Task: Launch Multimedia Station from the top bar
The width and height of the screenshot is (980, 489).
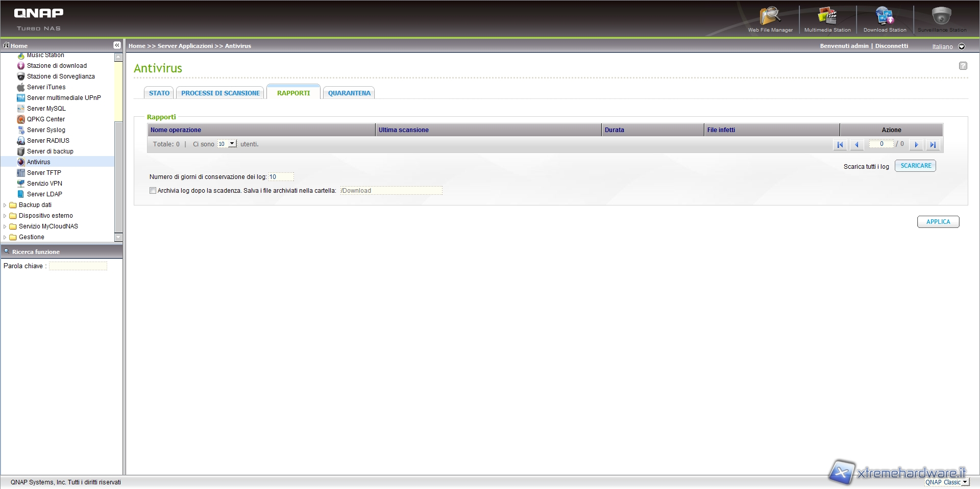Action: coord(827,18)
